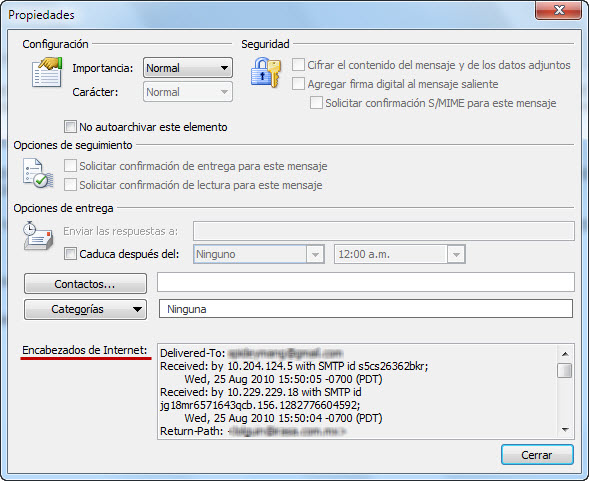Expand the Carácter combo box
The height and width of the screenshot is (481, 589).
pyautogui.click(x=188, y=92)
